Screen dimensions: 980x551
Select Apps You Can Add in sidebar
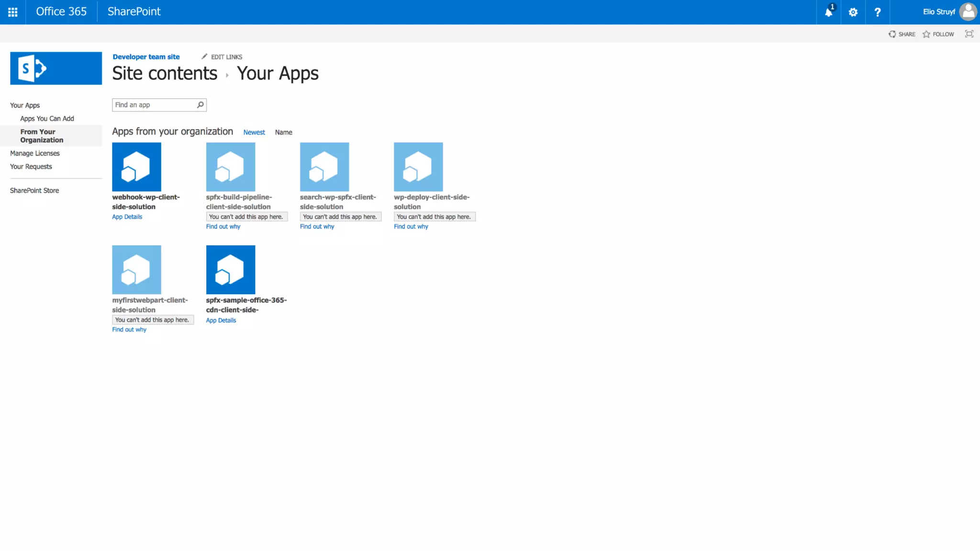[47, 119]
